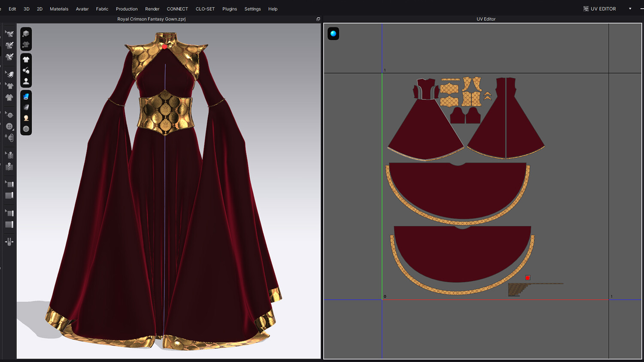644x362 pixels.
Task: Open the Edit menu
Action: (12, 9)
